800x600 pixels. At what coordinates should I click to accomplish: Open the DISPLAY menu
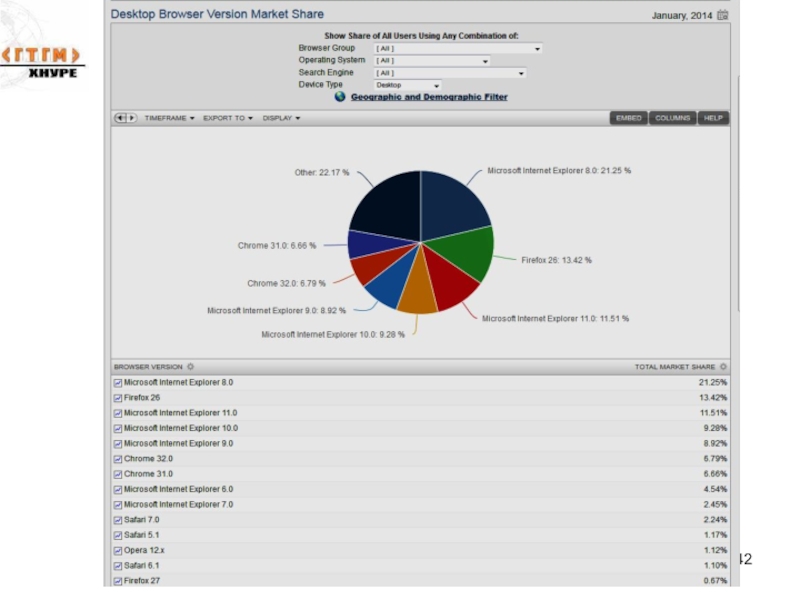click(x=281, y=118)
